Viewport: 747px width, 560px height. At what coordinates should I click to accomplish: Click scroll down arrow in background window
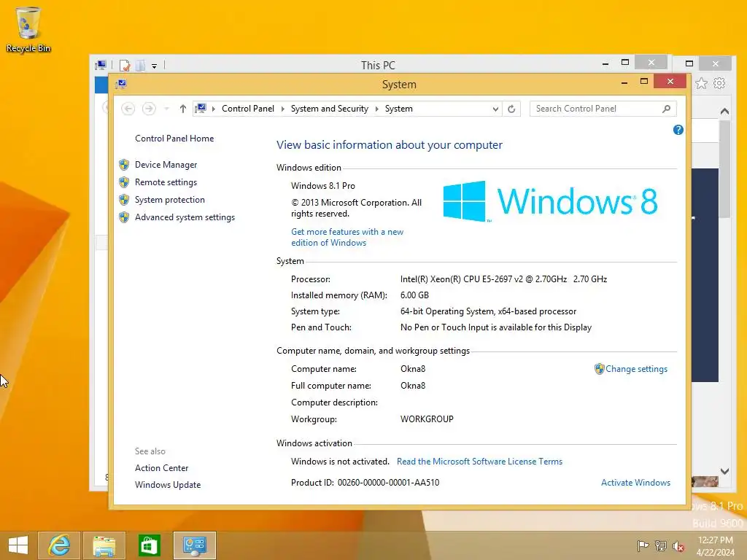pos(724,472)
